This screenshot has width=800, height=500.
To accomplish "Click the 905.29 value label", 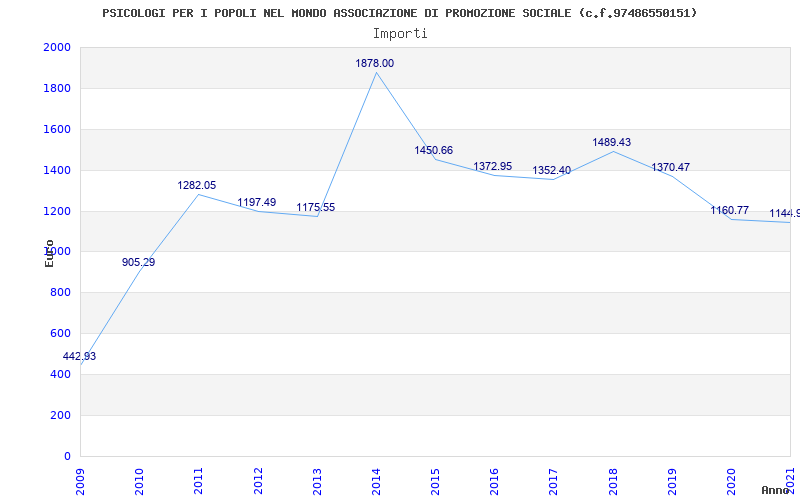I will pos(138,262).
